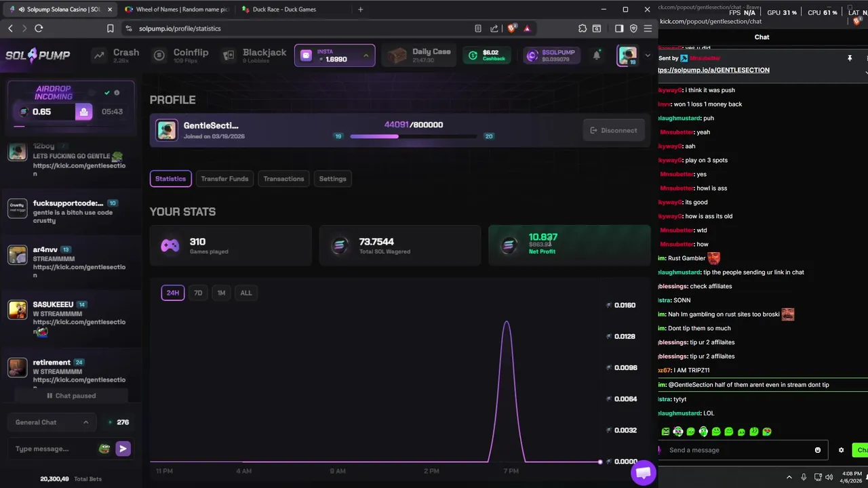Image resolution: width=868 pixels, height=488 pixels.
Task: Switch to the Transfer Funds tab
Action: tap(224, 179)
